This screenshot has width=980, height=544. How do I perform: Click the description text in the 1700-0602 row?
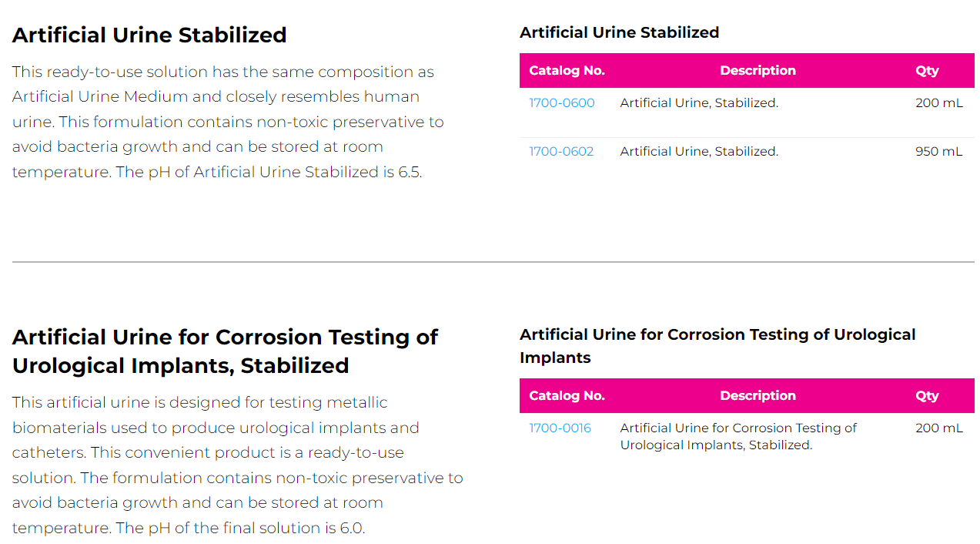pyautogui.click(x=699, y=152)
